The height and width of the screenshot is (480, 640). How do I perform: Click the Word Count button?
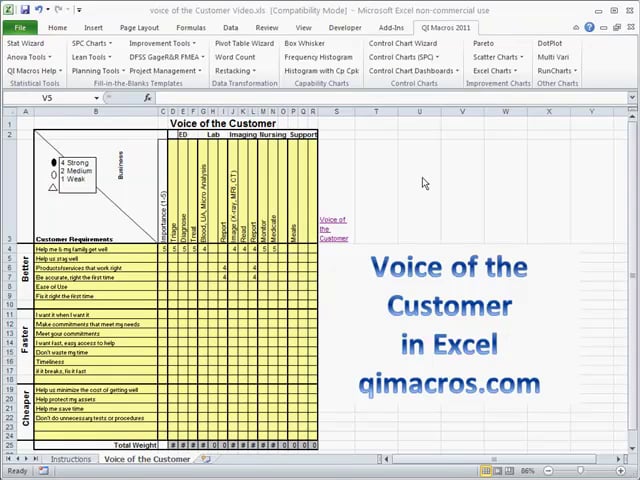pos(235,57)
